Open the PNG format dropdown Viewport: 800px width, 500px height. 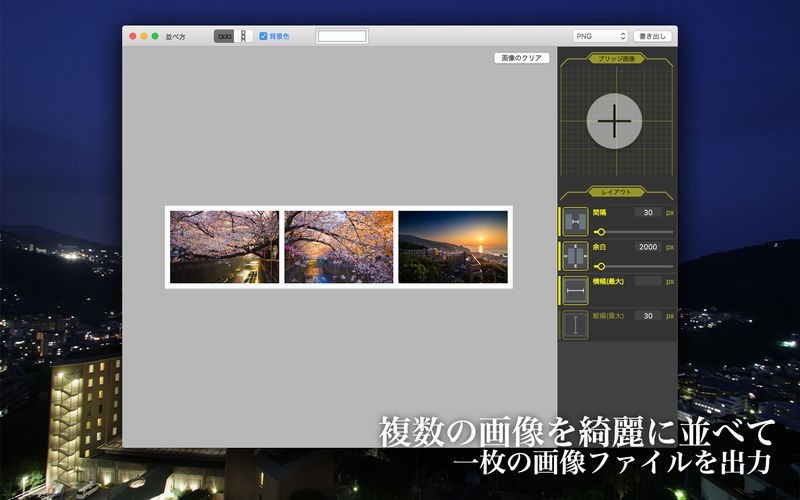pyautogui.click(x=600, y=36)
